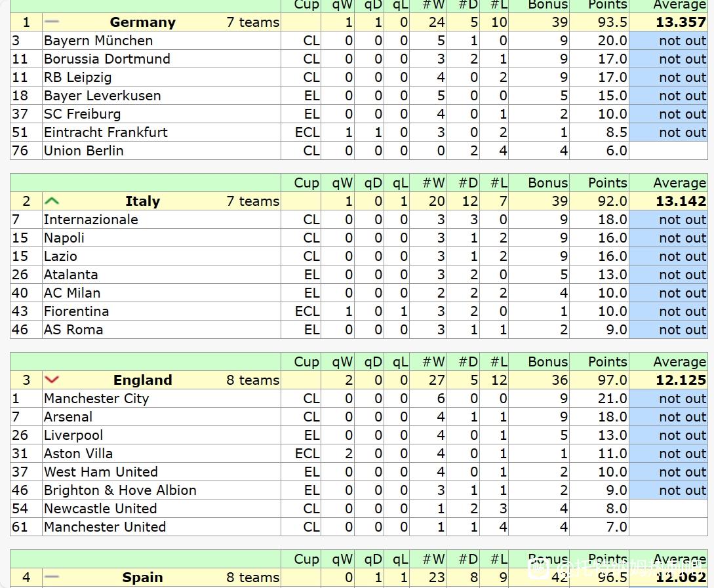
Task: Open Internazionale team entry
Action: pos(90,220)
